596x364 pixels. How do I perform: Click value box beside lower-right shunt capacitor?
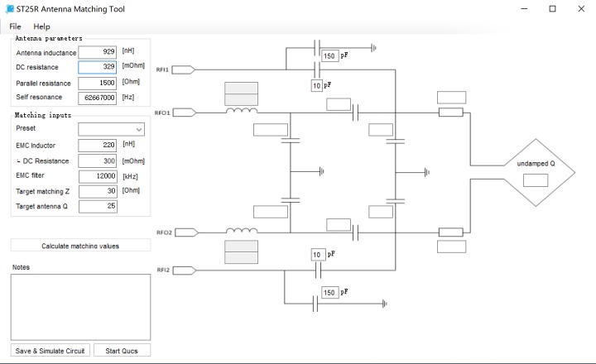[x=381, y=212]
